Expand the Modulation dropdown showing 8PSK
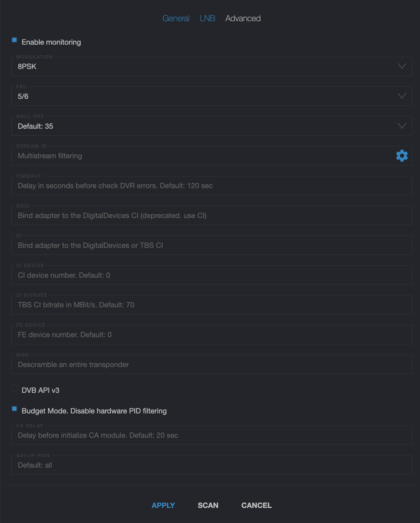The width and height of the screenshot is (420, 523). point(401,66)
